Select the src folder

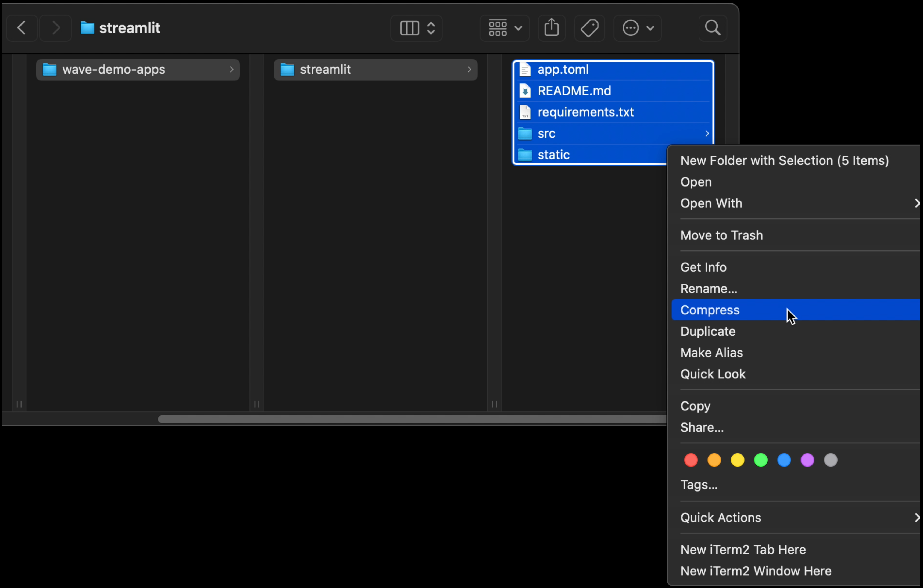point(613,134)
